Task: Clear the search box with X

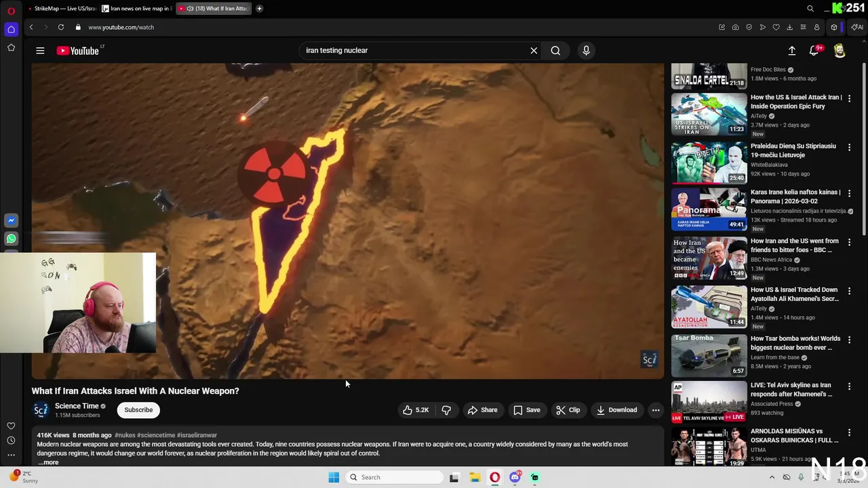Action: tap(534, 51)
